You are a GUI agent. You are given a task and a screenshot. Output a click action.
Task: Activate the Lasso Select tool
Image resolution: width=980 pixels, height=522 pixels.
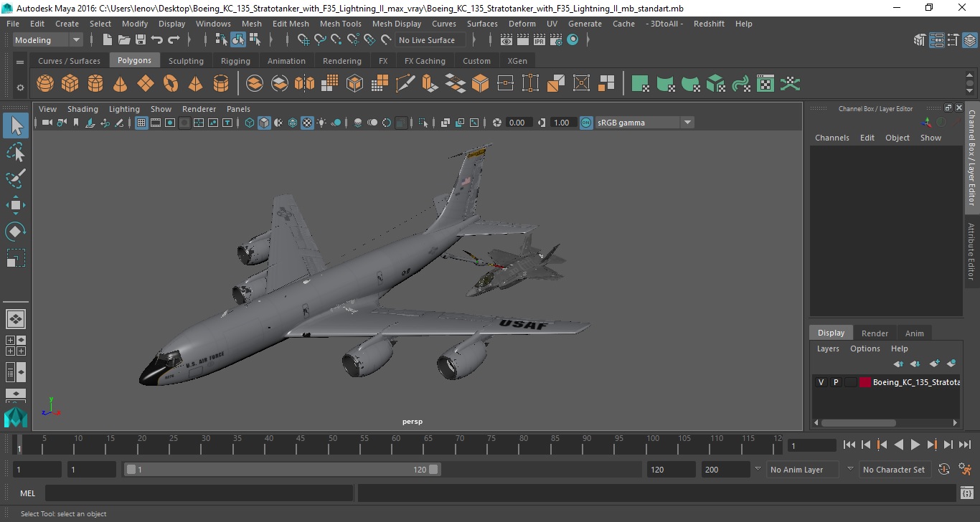pyautogui.click(x=16, y=153)
